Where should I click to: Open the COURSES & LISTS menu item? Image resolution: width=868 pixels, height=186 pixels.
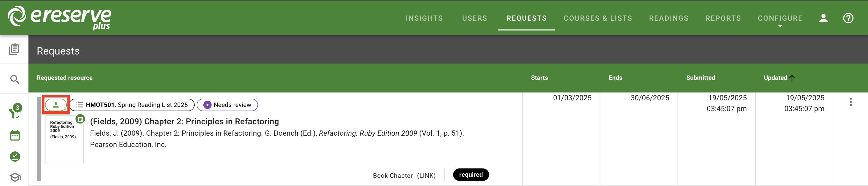(x=598, y=19)
